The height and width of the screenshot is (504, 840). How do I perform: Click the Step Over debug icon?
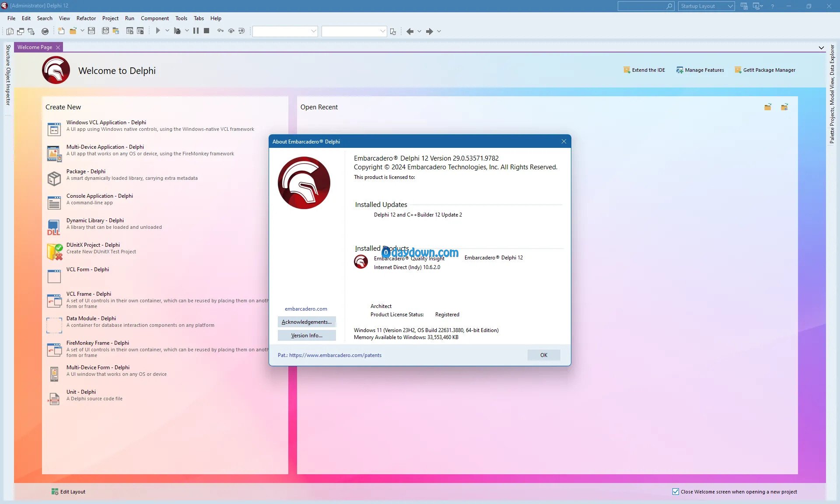pyautogui.click(x=231, y=31)
